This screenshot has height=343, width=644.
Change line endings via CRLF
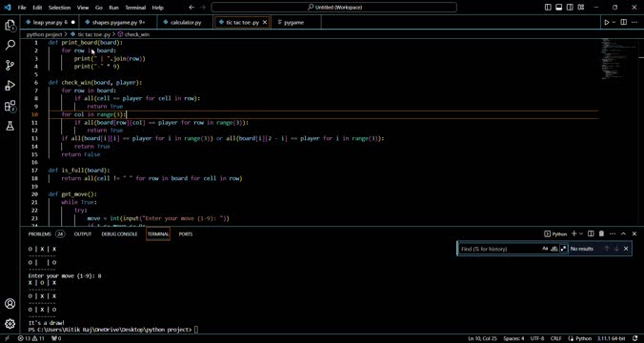[555, 339]
